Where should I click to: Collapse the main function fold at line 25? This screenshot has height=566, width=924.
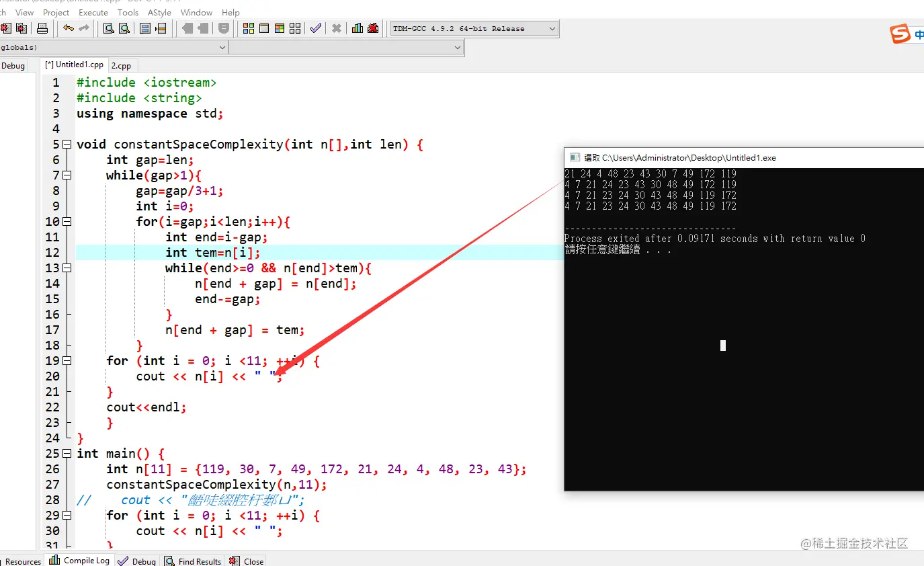67,454
